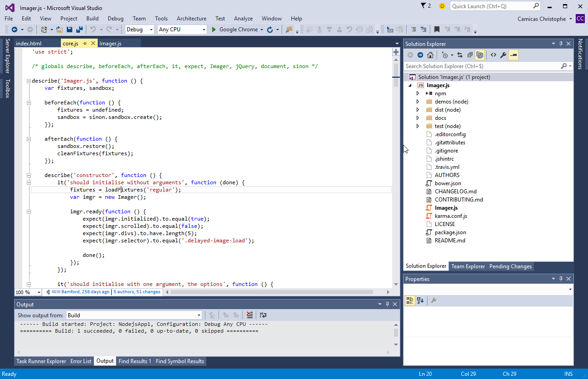The image size is (588, 379).
Task: Start debugging with Google Chrome
Action: coord(236,29)
